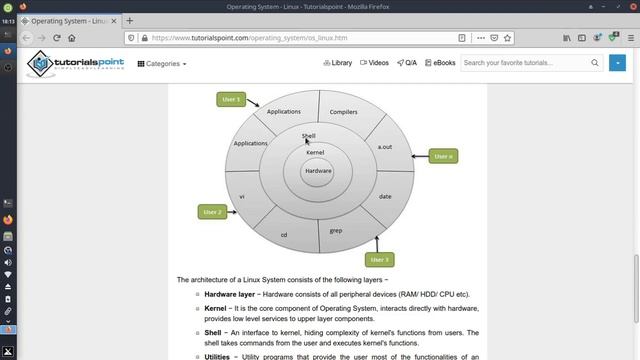The image size is (640, 360).
Task: Open the eBooks link
Action: click(440, 63)
